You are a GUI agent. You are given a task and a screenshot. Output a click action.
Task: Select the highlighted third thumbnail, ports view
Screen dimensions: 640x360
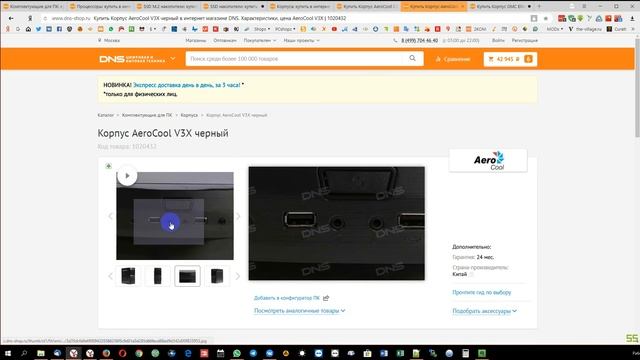click(187, 276)
